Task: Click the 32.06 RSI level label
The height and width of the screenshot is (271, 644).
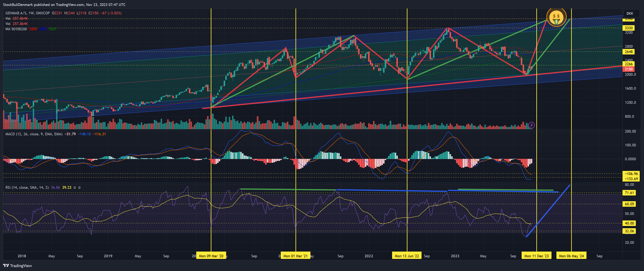Action: tap(629, 231)
